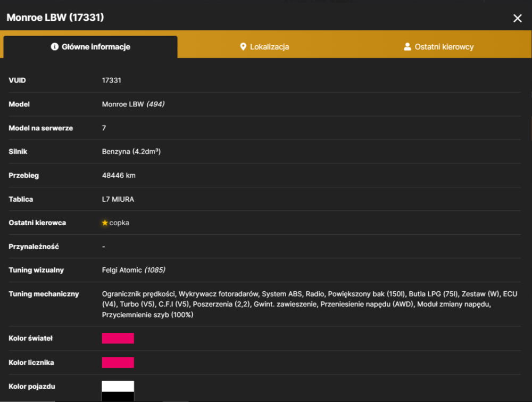Click the VUID value 17331
Viewport: 532px width, 402px height.
(112, 80)
